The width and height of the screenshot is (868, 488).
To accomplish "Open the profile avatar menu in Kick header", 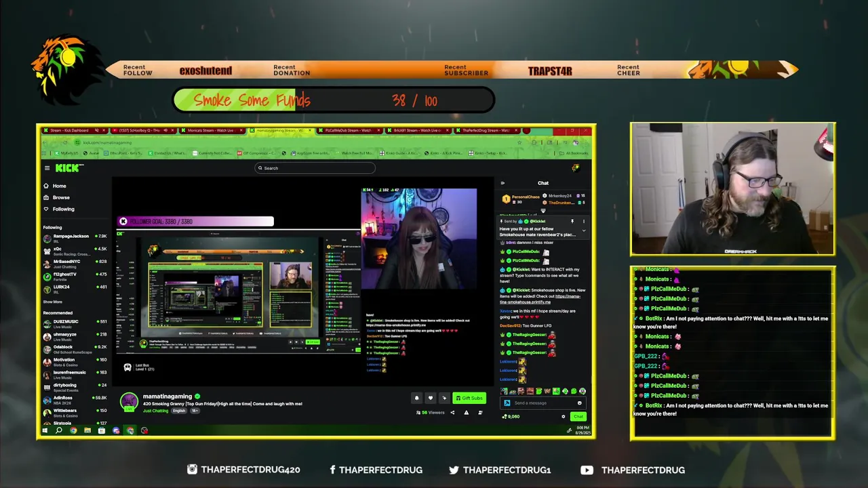I will [576, 168].
